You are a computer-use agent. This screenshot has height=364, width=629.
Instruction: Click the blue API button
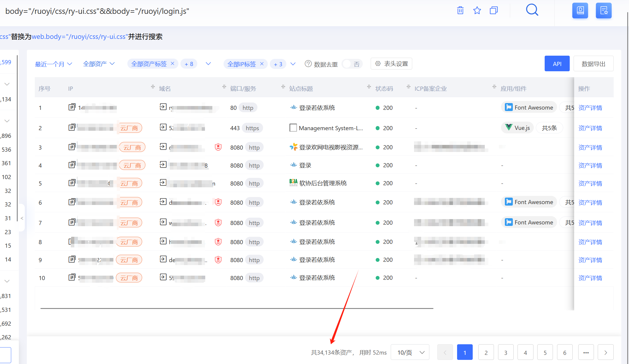(557, 64)
